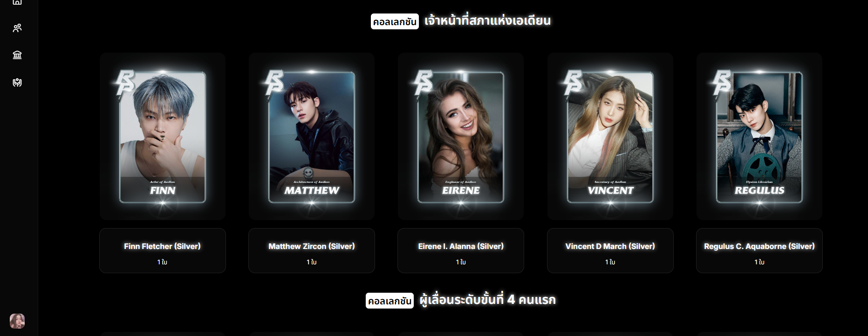Click the Finn Fletcher (Silver) label box
Viewport: 868px width, 336px height.
[x=163, y=250]
